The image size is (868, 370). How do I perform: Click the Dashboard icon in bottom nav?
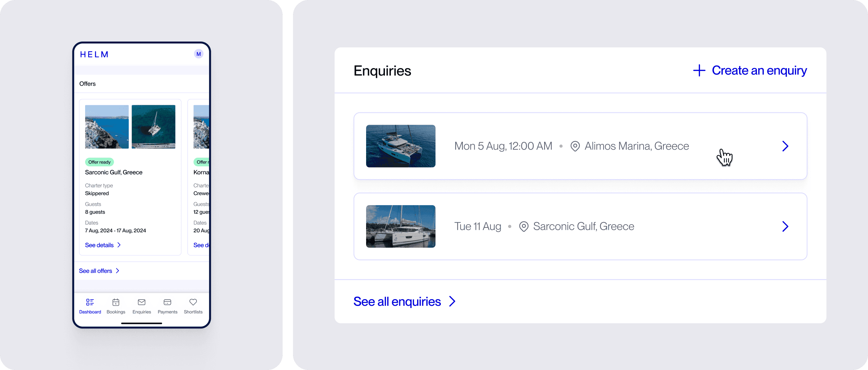click(x=90, y=302)
